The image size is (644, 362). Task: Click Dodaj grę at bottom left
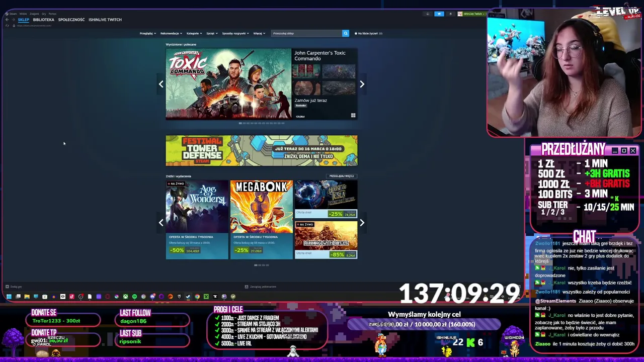click(14, 287)
